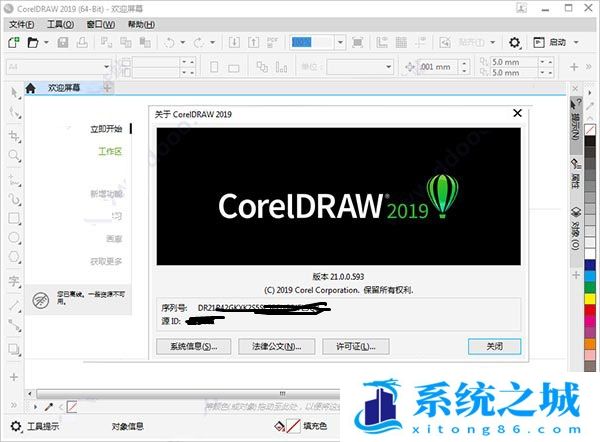Open the 帮助(H) menu

(141, 24)
